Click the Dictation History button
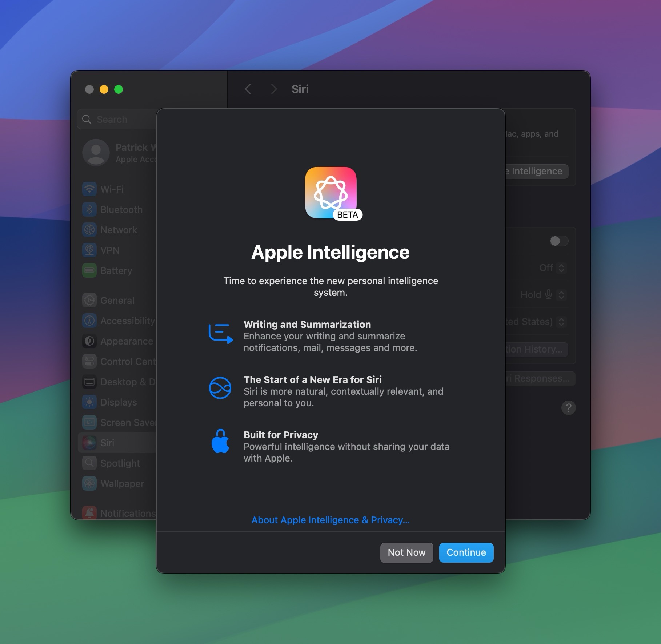661x644 pixels. (x=537, y=349)
